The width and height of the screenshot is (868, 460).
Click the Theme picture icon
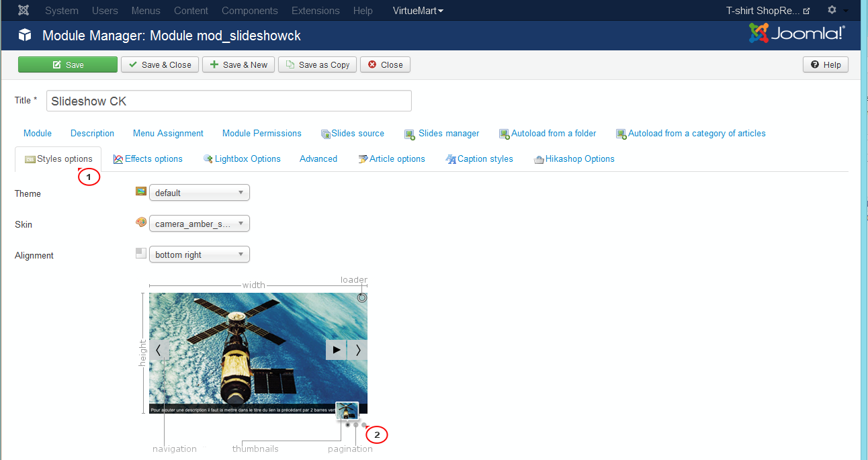[x=141, y=191]
